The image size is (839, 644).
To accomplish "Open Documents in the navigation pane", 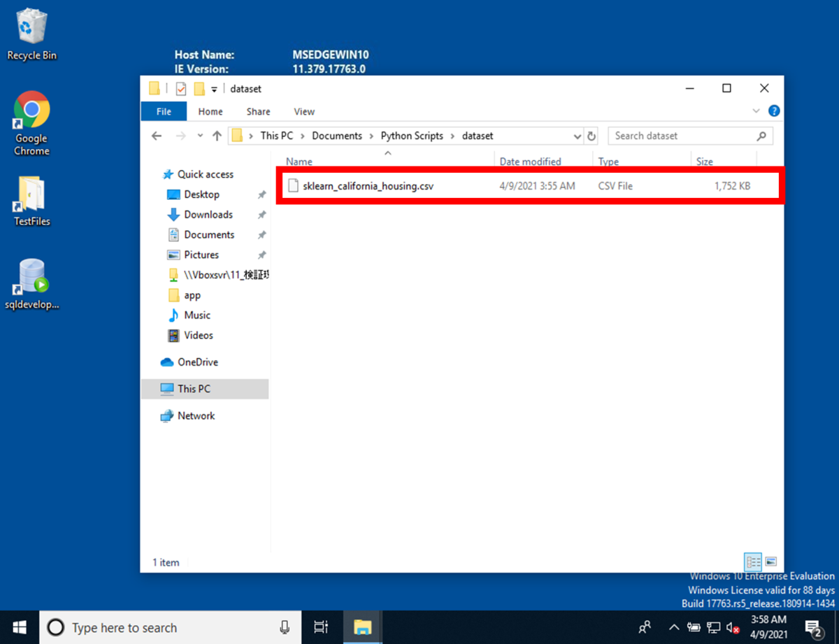I will (208, 235).
